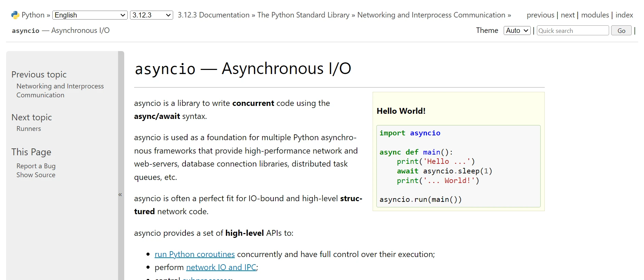Click the Previous topic sidebar heading

point(39,74)
